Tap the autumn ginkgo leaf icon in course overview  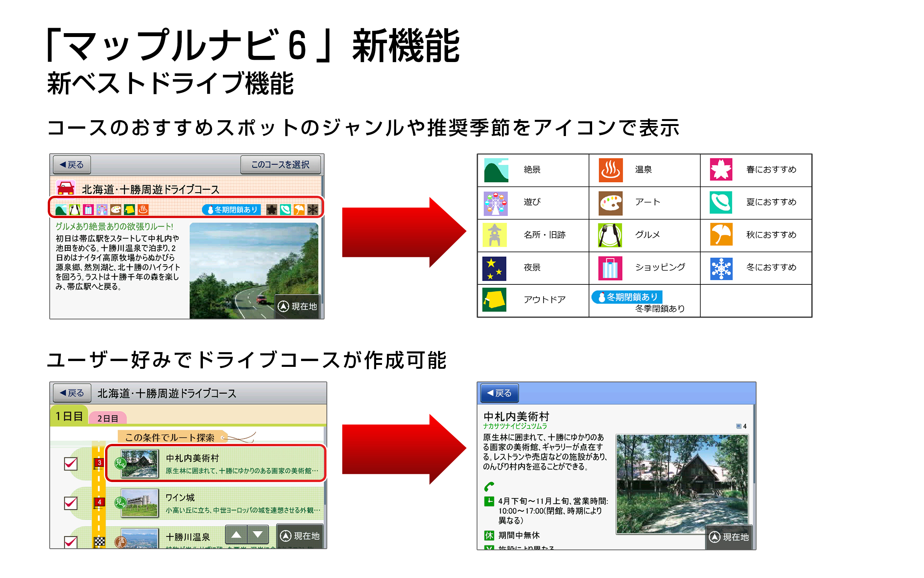click(x=299, y=210)
